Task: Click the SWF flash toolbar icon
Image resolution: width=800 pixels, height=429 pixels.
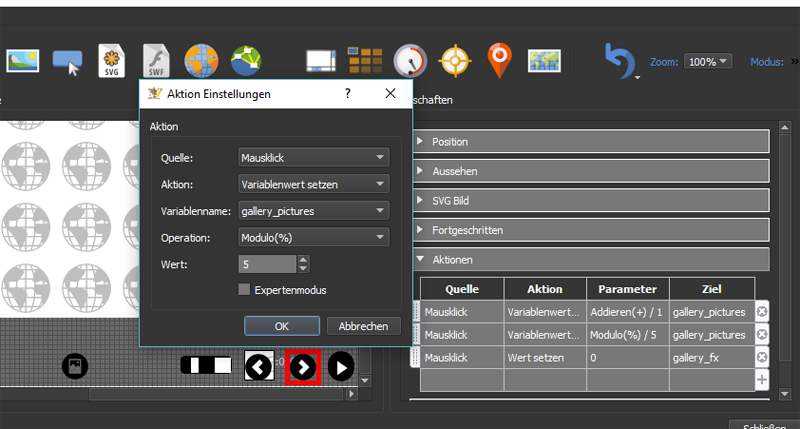Action: tap(156, 62)
